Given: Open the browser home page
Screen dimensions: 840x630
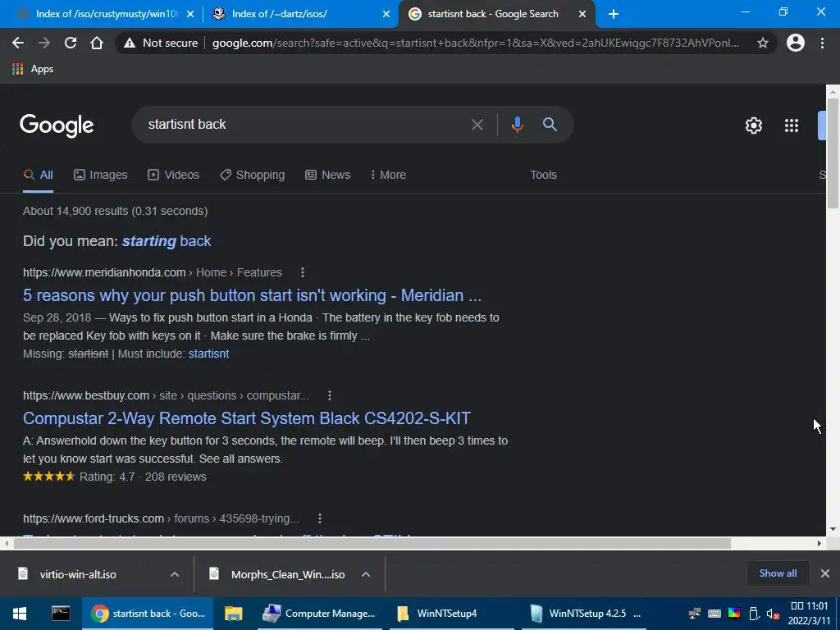Looking at the screenshot, I should click(97, 43).
